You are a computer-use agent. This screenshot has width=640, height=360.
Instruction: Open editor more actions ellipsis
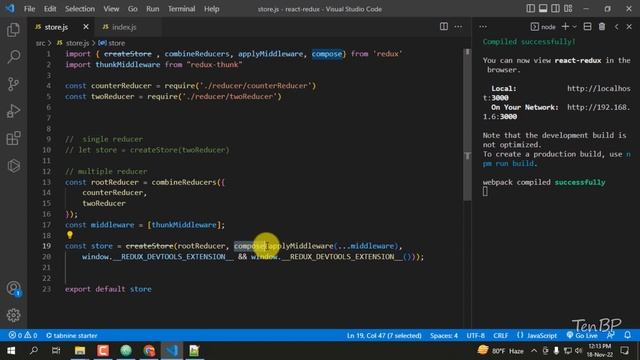tap(458, 27)
